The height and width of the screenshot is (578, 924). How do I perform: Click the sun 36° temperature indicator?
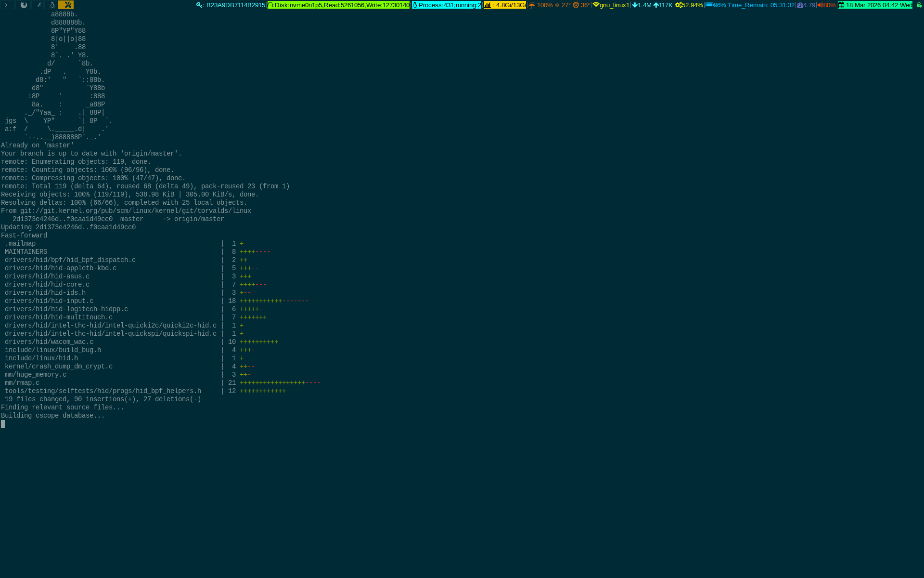tap(581, 5)
